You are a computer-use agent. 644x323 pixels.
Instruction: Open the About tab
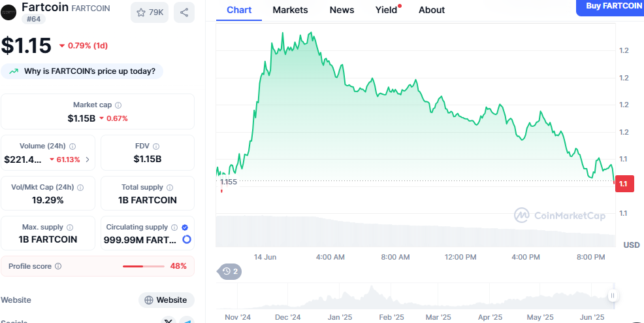tap(432, 10)
